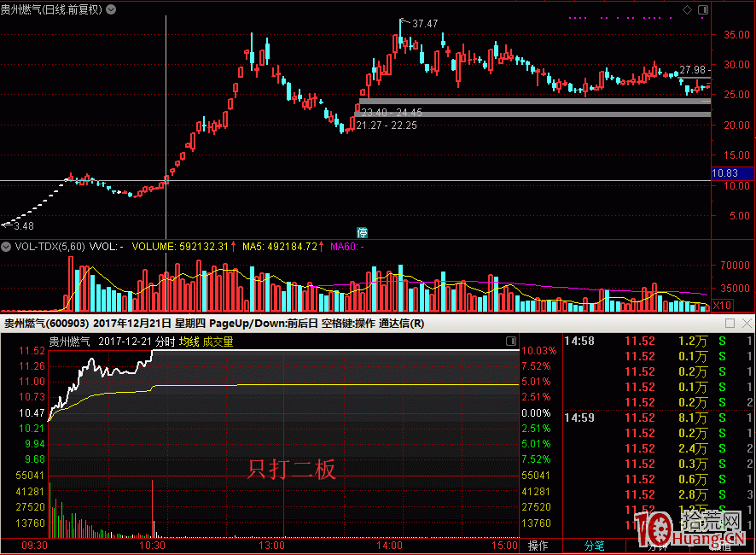Click the MA5: 492184.72 readout

point(280,247)
